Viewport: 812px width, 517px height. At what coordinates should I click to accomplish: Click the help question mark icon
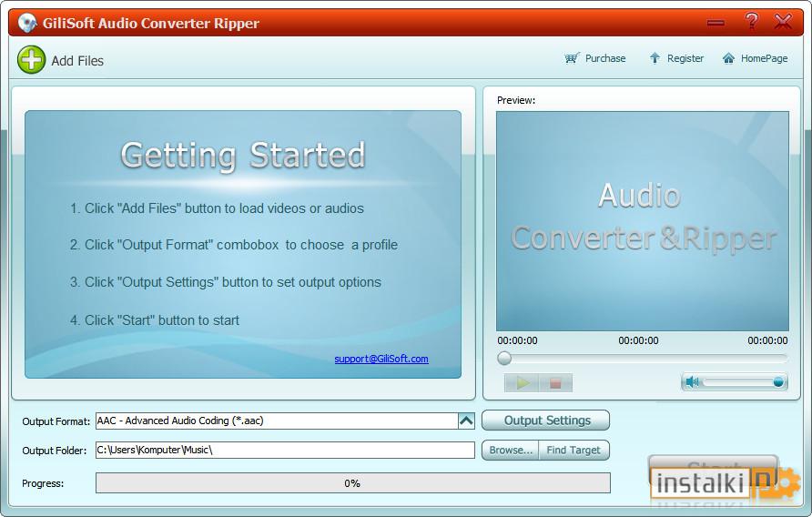pyautogui.click(x=751, y=21)
